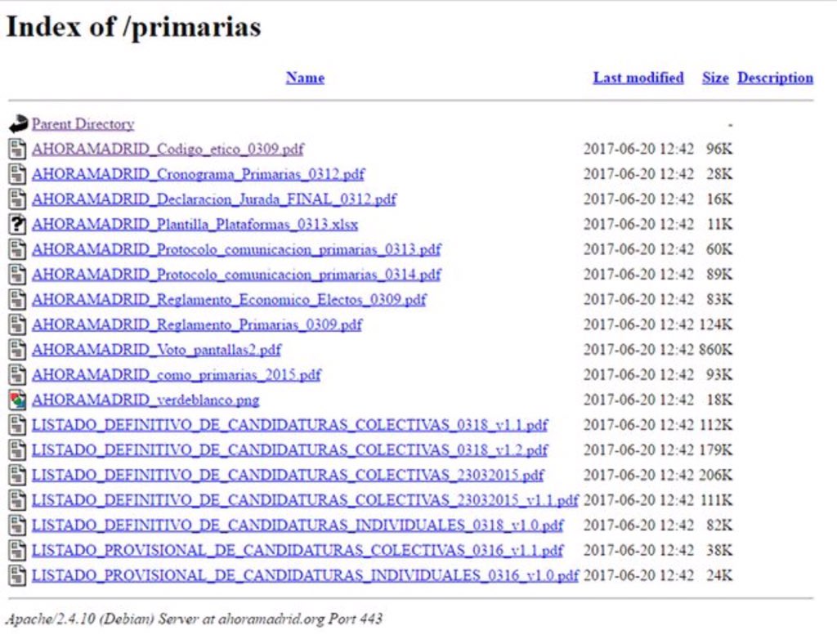837x644 pixels.
Task: Download AHORAMADRID_Plantilla_Plataformas_0313.xlsx
Action: 195,224
